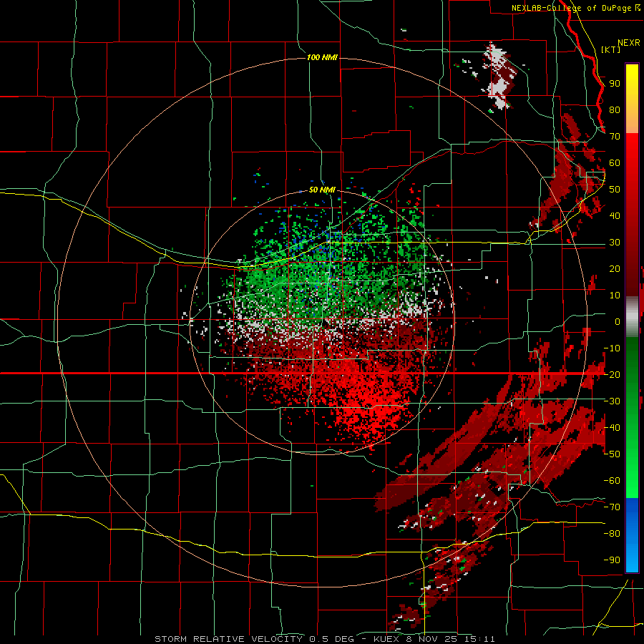Image resolution: width=644 pixels, height=644 pixels.
Task: Click the positive 60 value on the velocity scale
Action: pyautogui.click(x=615, y=163)
